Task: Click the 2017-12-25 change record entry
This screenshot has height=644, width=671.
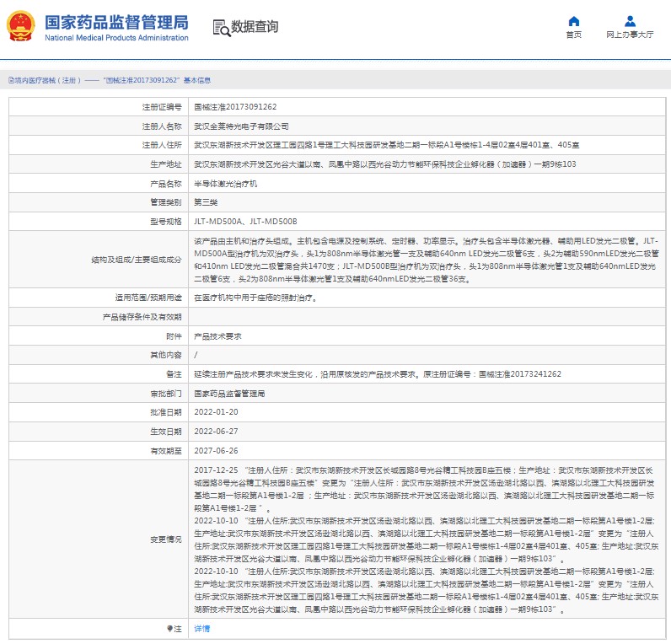Action: point(425,489)
